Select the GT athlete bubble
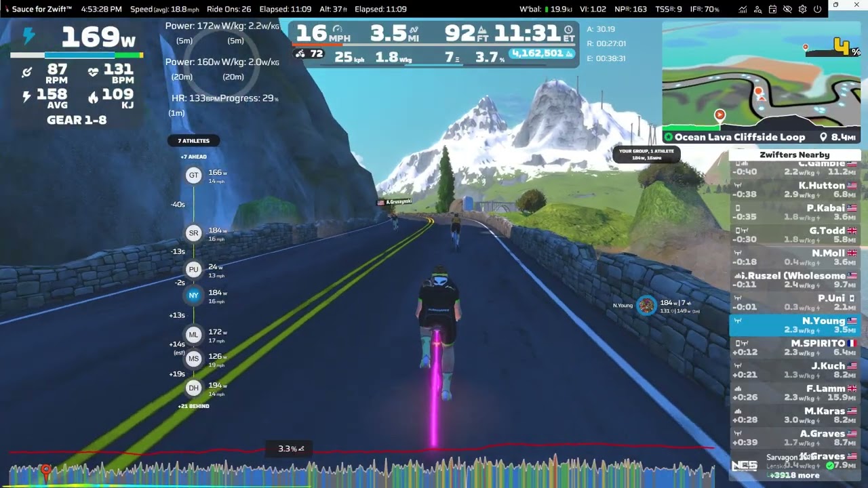 pyautogui.click(x=194, y=176)
